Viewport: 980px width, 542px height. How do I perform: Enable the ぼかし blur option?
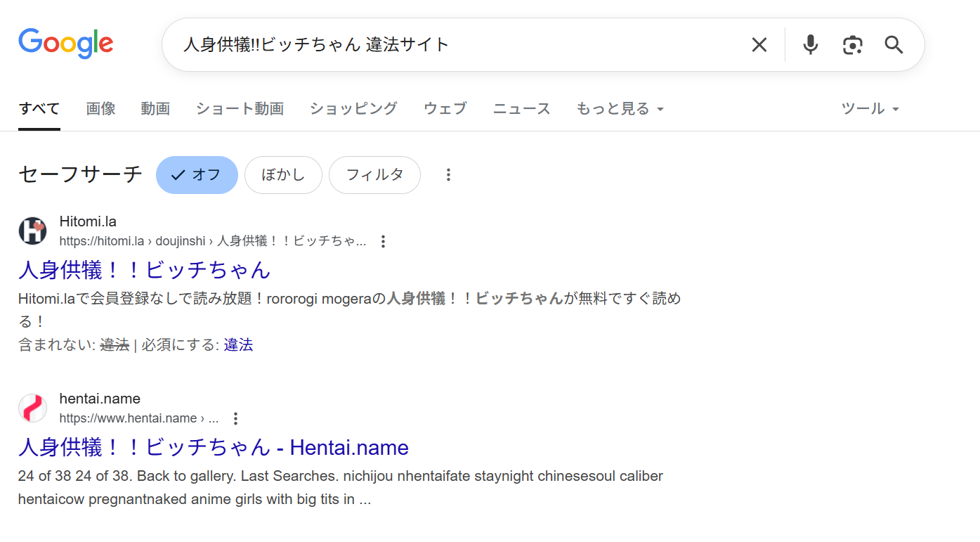(x=283, y=174)
